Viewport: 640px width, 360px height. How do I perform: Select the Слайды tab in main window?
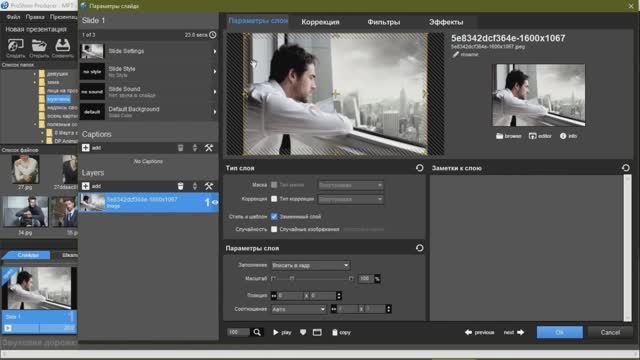click(x=28, y=255)
